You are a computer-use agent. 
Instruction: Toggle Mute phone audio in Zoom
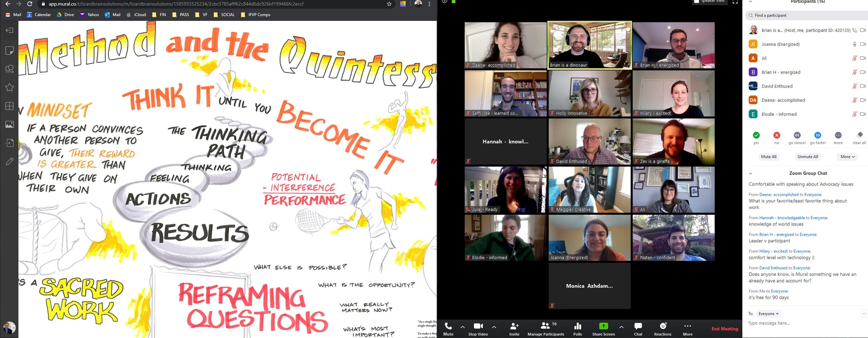click(448, 329)
